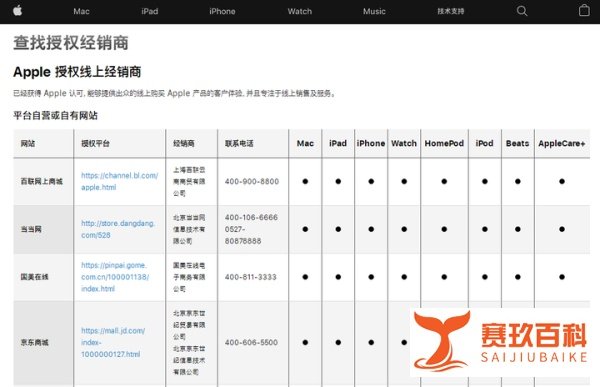This screenshot has height=387, width=600.
Task: Click the iPhone column header in table
Action: click(x=371, y=143)
